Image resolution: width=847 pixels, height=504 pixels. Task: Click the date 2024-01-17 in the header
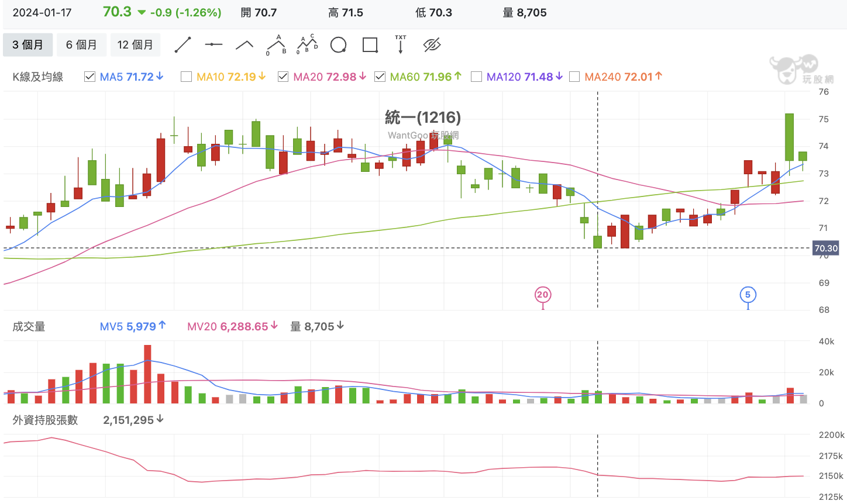[x=42, y=12]
